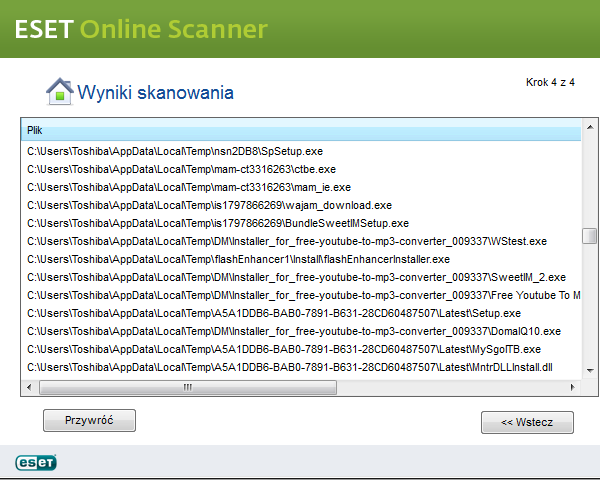600x480 pixels.
Task: Click the ESET Online Scanner title
Action: pyautogui.click(x=141, y=29)
